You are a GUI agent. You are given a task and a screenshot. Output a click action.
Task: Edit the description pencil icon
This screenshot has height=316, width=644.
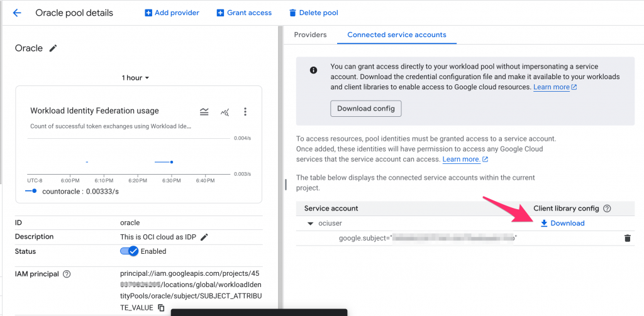204,237
